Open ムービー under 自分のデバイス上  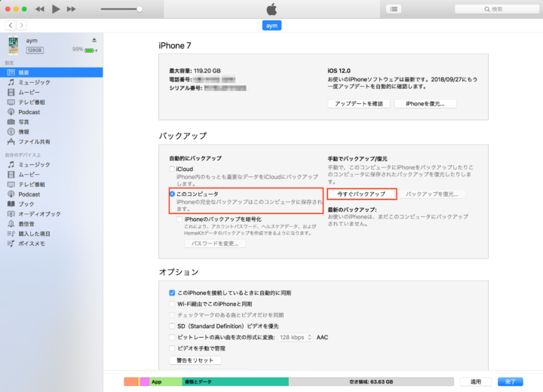[51, 175]
